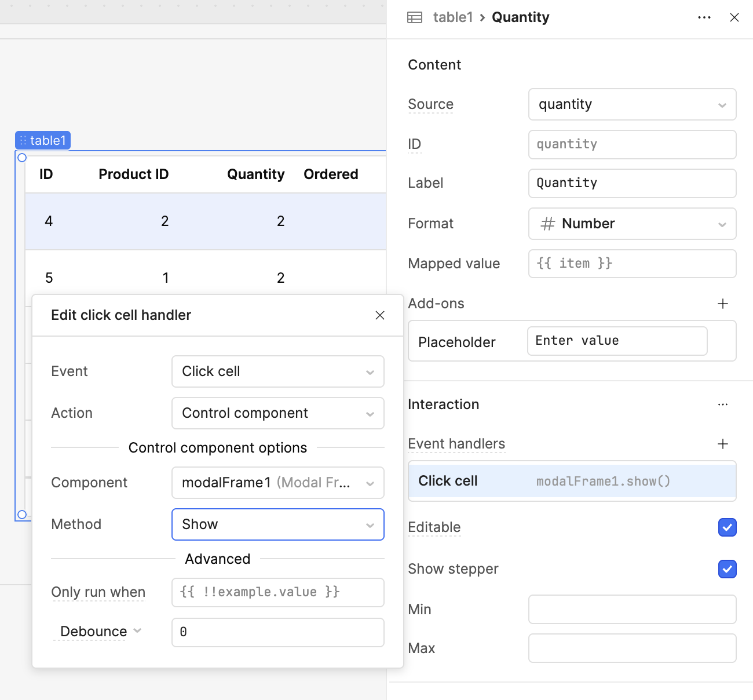Open the inspector more options menu

click(x=704, y=17)
